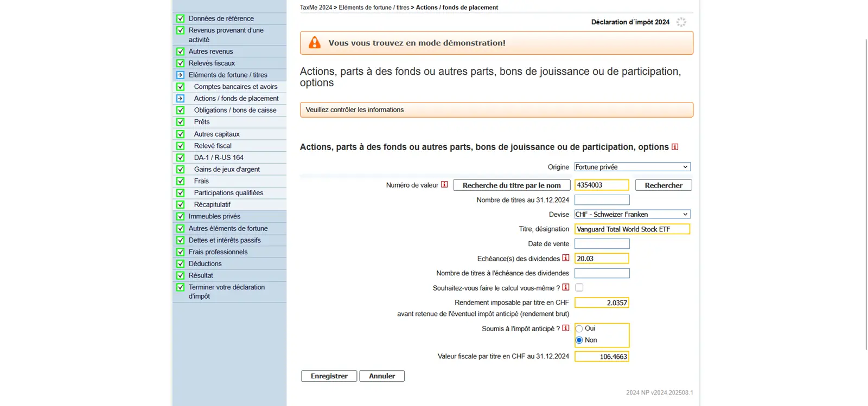Tick the 'faire le calcul vous-même' checkbox
868x406 pixels.
579,288
